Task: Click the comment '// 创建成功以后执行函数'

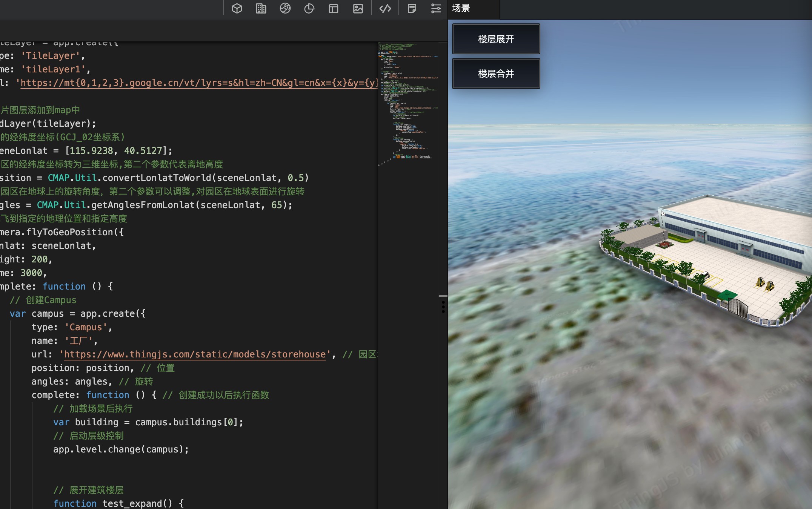Action: [215, 395]
